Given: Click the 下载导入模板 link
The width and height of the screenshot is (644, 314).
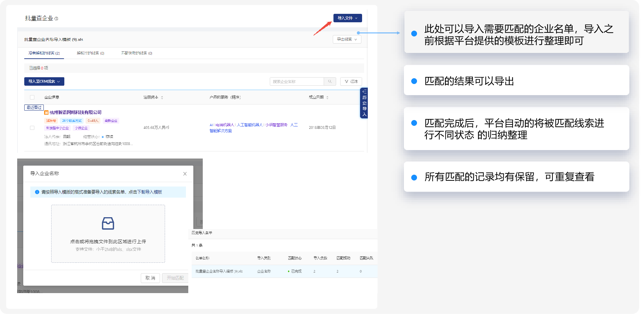Looking at the screenshot, I should click(150, 192).
